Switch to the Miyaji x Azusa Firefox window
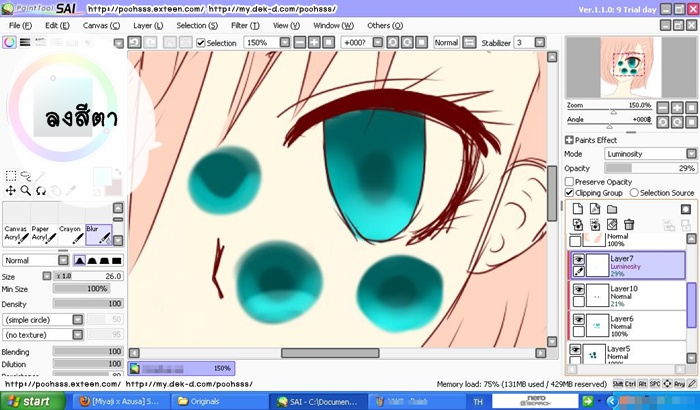This screenshot has width=700, height=410. [121, 401]
